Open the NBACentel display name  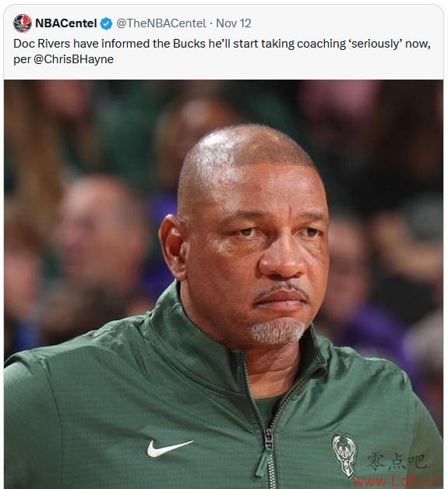pyautogui.click(x=66, y=23)
